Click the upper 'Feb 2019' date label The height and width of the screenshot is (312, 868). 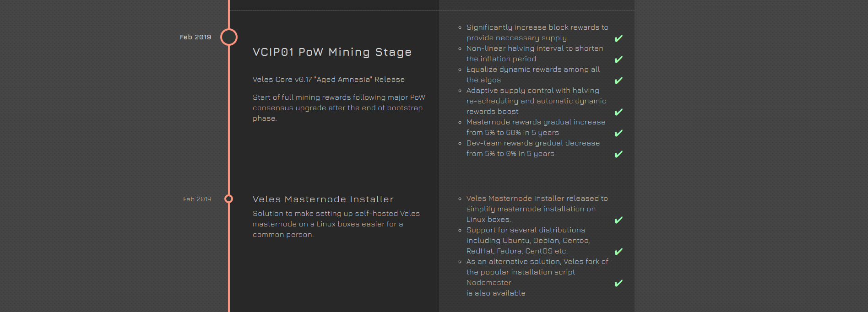(x=195, y=37)
